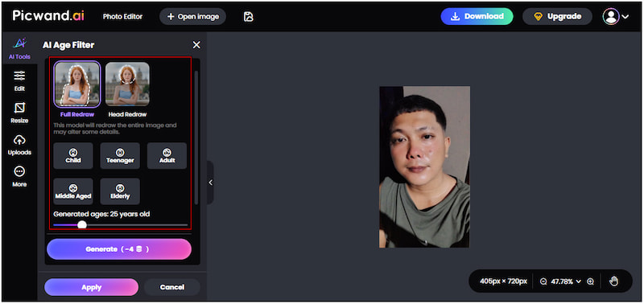Choose the Middle Aged age preset
Viewport: 644px width, 304px height.
[73, 191]
